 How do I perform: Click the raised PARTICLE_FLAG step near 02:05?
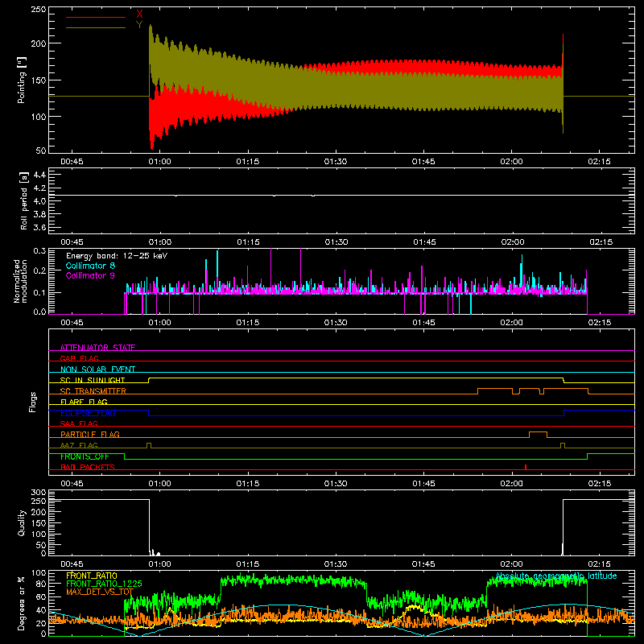[x=538, y=432]
